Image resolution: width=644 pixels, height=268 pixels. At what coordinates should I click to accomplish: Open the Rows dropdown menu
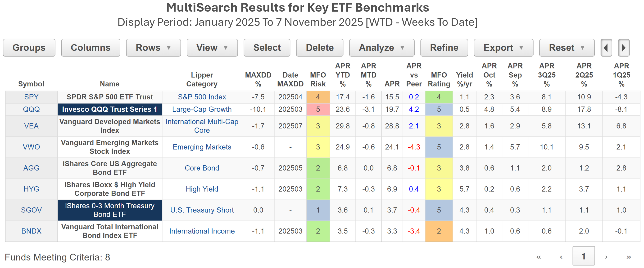click(153, 48)
